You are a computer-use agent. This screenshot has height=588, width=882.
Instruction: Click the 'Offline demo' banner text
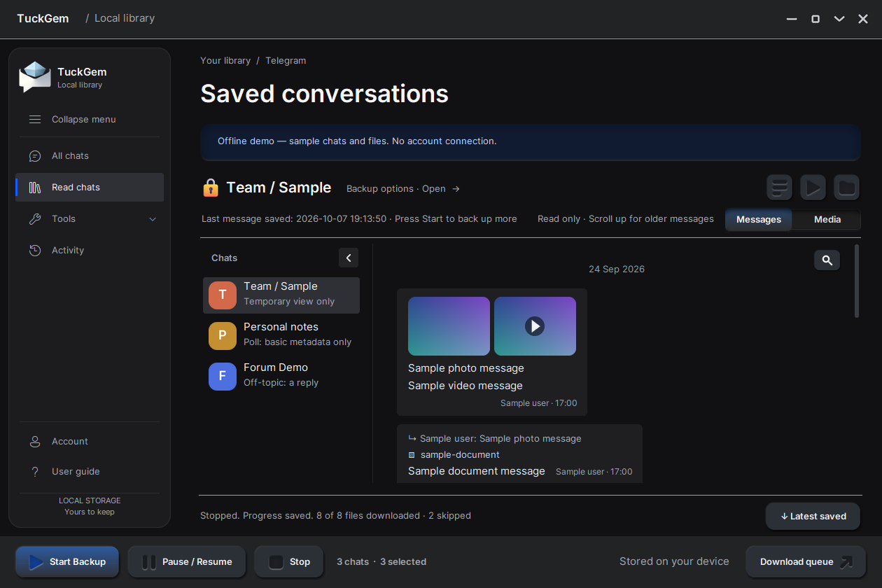(x=357, y=141)
